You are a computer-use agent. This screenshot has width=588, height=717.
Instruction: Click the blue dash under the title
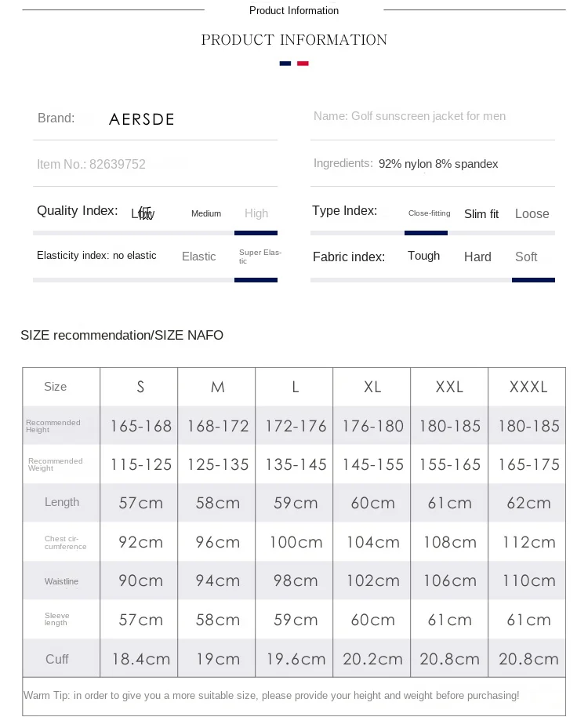285,64
